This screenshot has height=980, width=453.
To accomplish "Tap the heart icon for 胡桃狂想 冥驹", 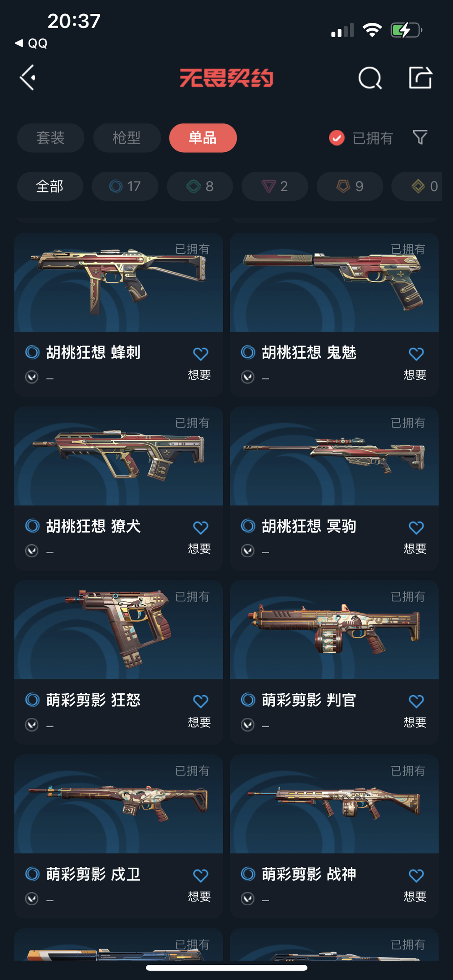I will (416, 528).
